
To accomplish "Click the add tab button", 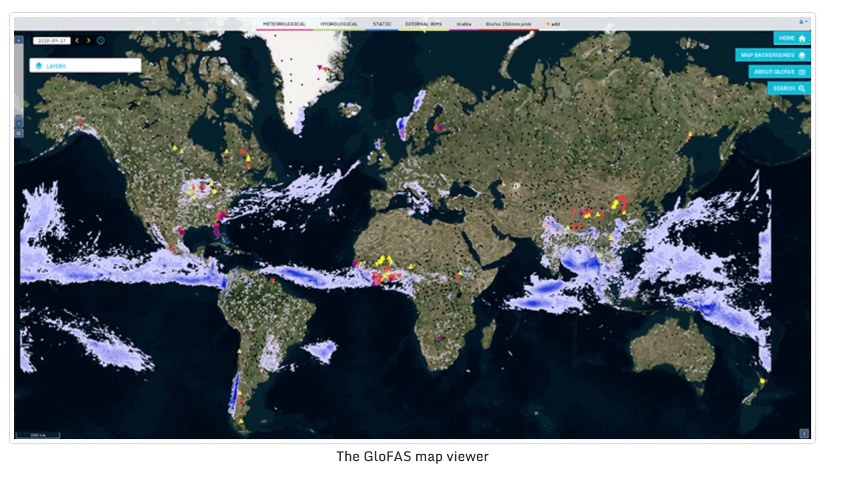I will (553, 24).
